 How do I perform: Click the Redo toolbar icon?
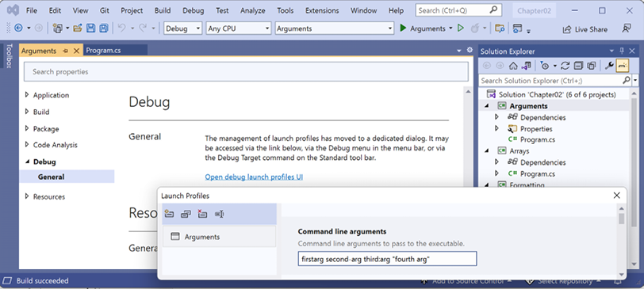143,29
